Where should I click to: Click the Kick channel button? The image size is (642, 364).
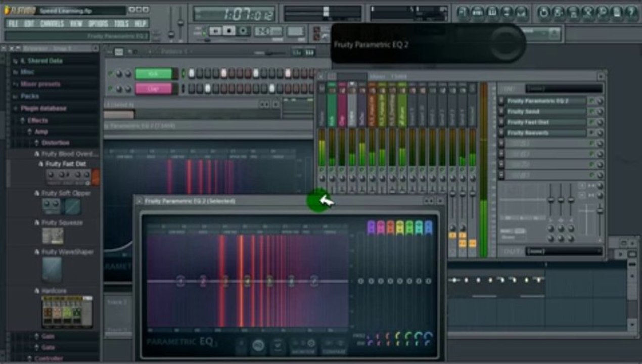point(154,73)
